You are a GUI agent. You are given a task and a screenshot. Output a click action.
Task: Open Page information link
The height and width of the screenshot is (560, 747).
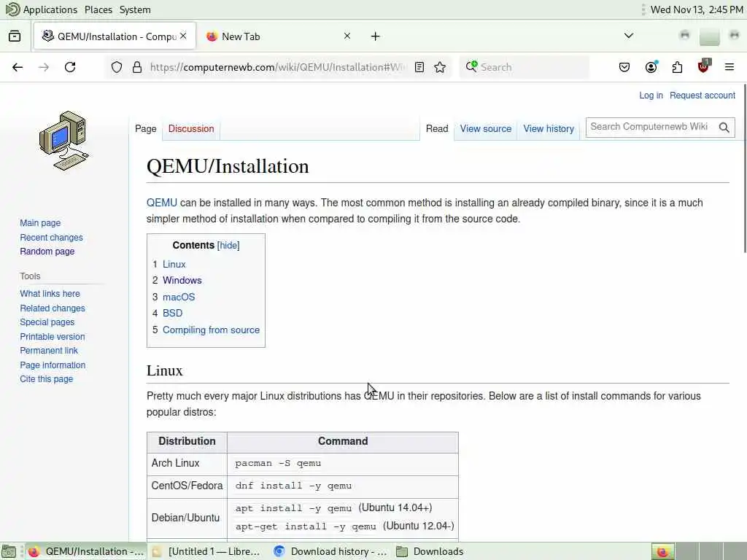click(x=53, y=365)
